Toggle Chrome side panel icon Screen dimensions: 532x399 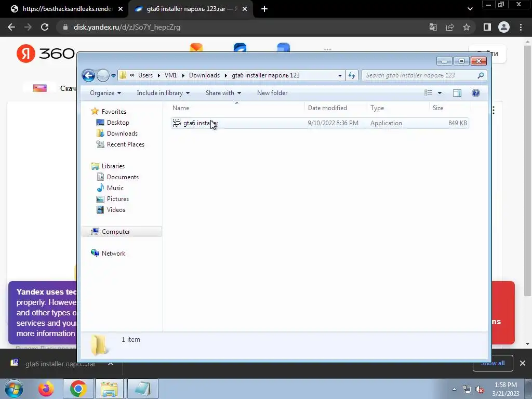click(487, 27)
